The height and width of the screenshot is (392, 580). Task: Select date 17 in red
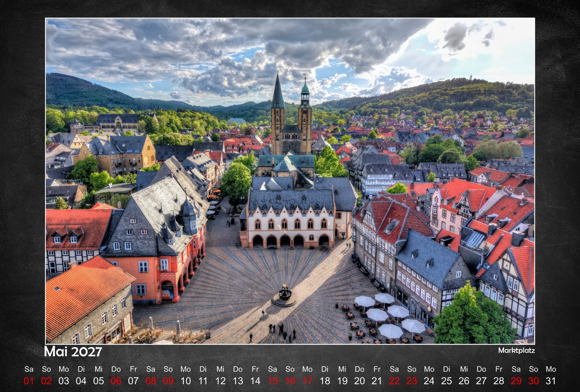[307, 381]
